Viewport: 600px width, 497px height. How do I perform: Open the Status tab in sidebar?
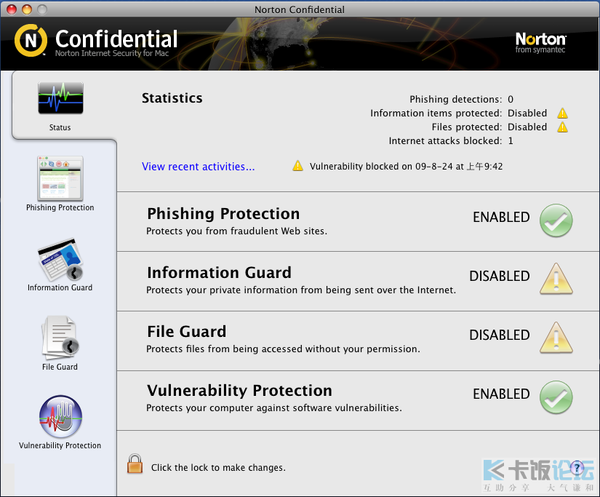tap(60, 106)
